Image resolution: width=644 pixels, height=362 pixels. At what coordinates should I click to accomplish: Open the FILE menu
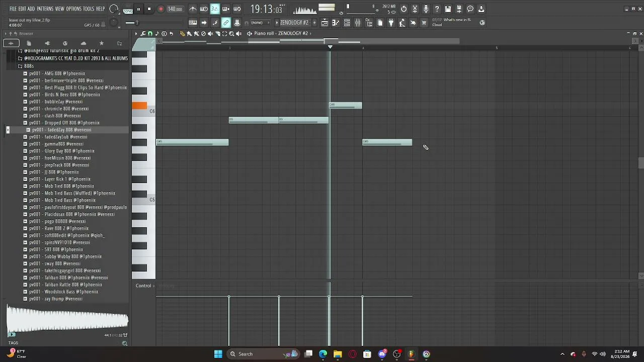(x=13, y=9)
